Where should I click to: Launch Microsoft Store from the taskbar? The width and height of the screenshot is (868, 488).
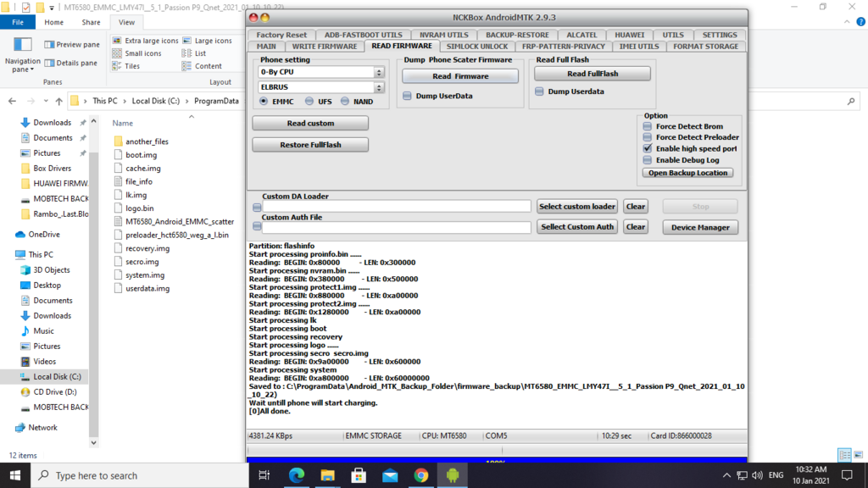(x=359, y=475)
